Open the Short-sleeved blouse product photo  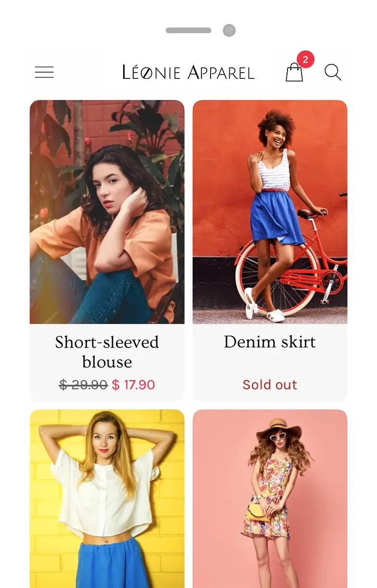click(x=107, y=212)
